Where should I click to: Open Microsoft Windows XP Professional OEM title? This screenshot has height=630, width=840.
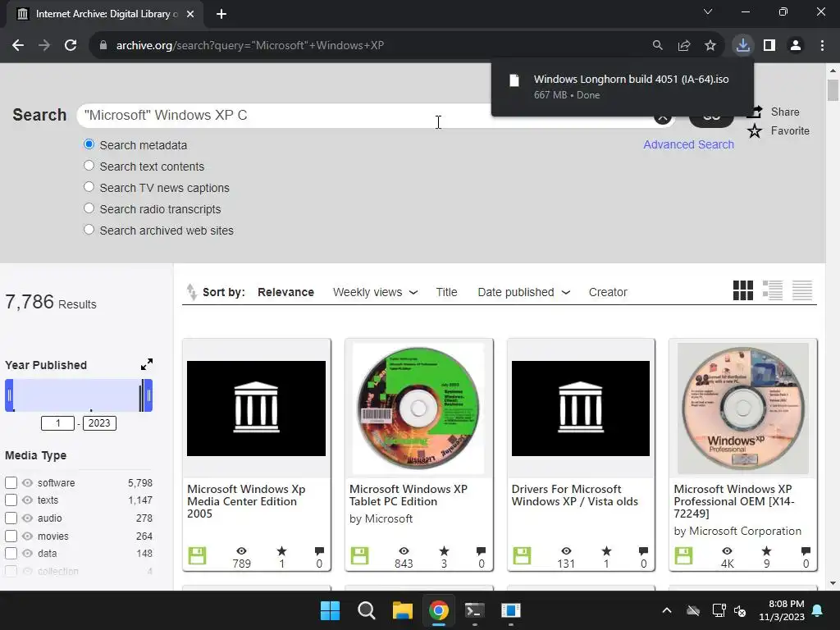tap(734, 501)
